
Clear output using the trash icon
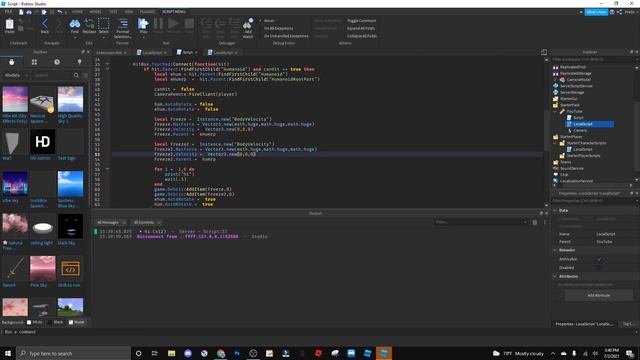point(535,222)
